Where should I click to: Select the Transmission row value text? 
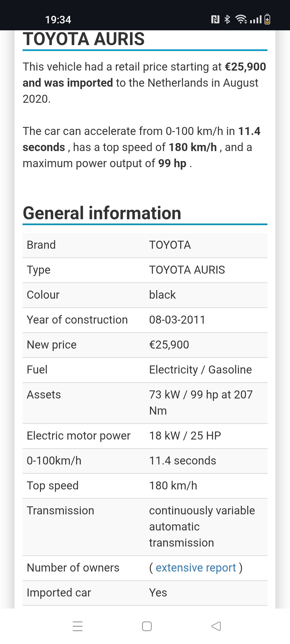pyautogui.click(x=202, y=527)
